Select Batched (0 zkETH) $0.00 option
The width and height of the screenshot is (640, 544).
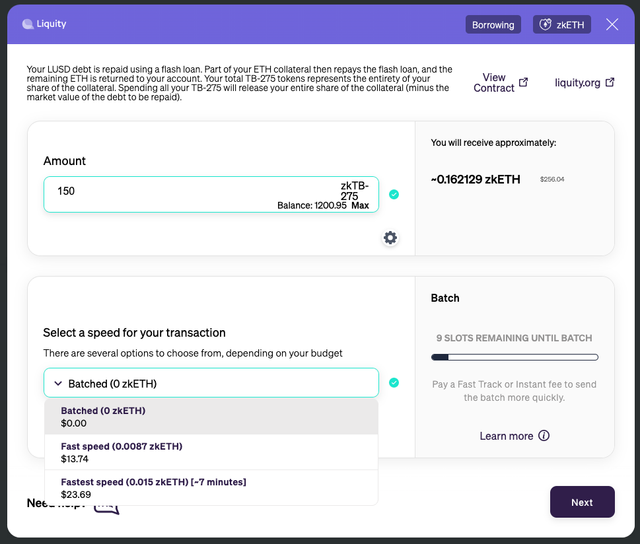[211, 417]
